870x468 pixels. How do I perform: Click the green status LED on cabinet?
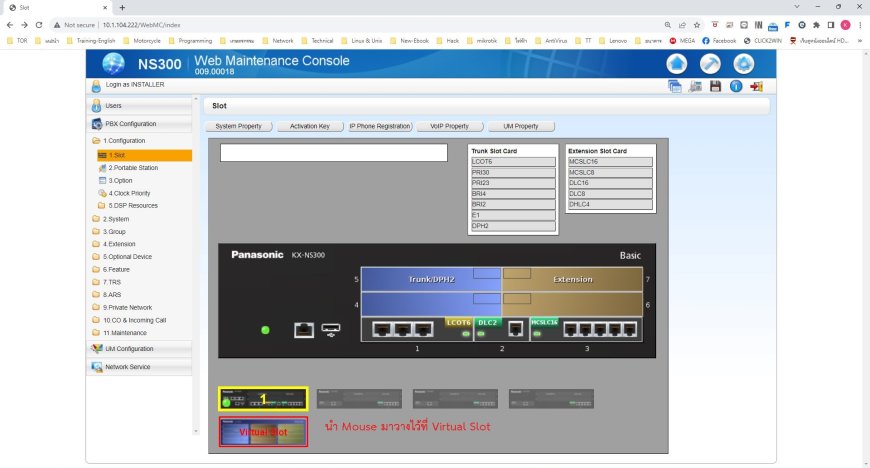pos(265,330)
